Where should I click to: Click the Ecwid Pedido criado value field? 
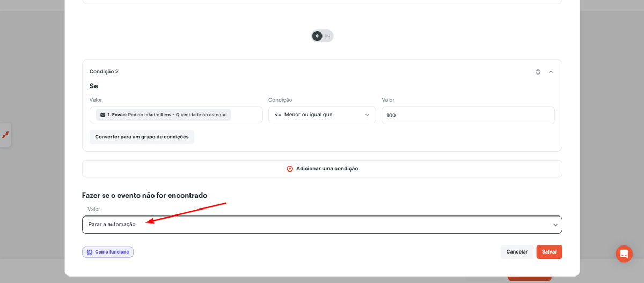(x=176, y=115)
